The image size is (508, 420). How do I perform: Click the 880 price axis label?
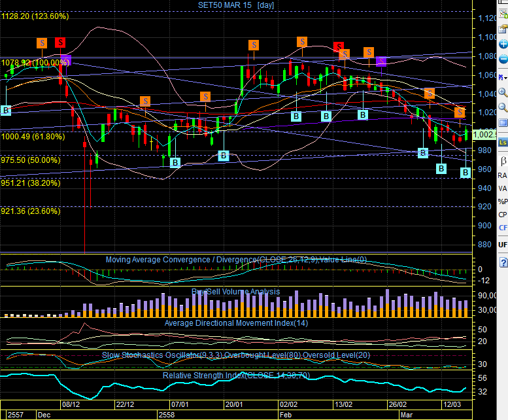(x=484, y=245)
